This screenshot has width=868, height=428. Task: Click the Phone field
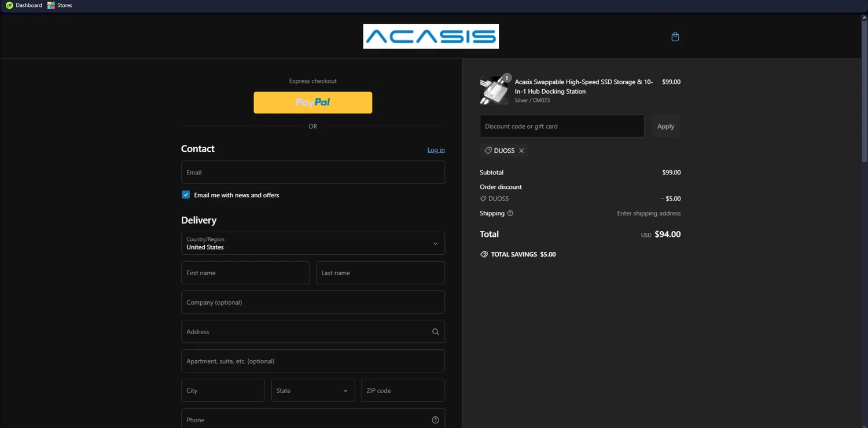312,420
